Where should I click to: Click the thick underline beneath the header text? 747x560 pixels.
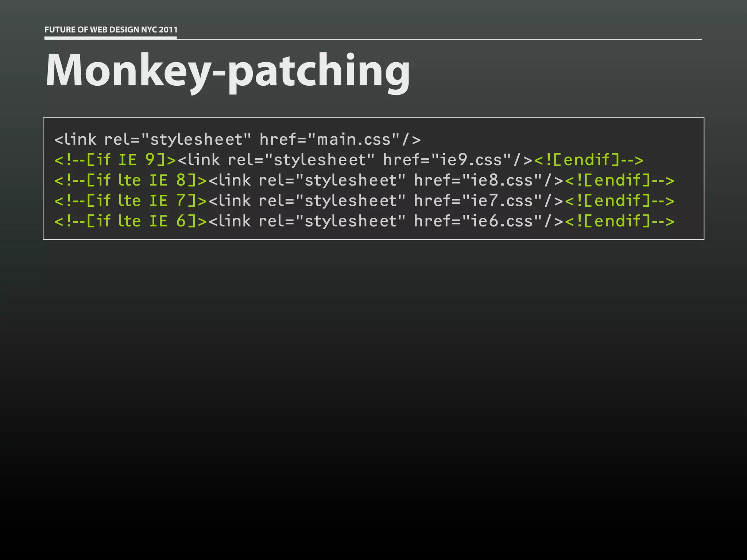[111, 37]
